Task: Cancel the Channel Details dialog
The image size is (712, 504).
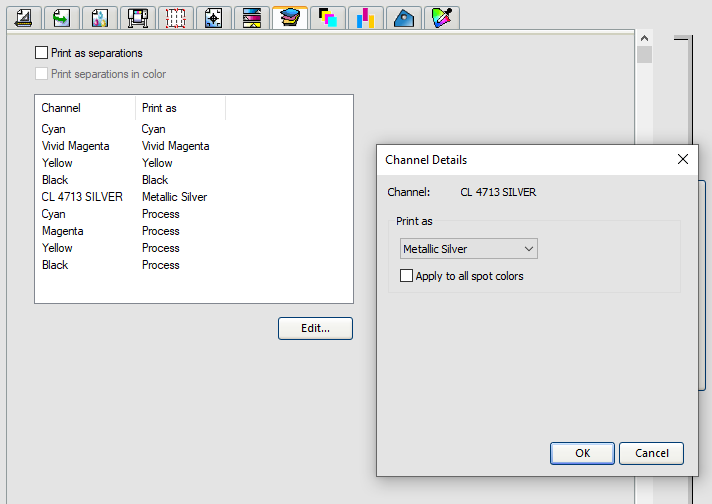Action: [x=651, y=453]
